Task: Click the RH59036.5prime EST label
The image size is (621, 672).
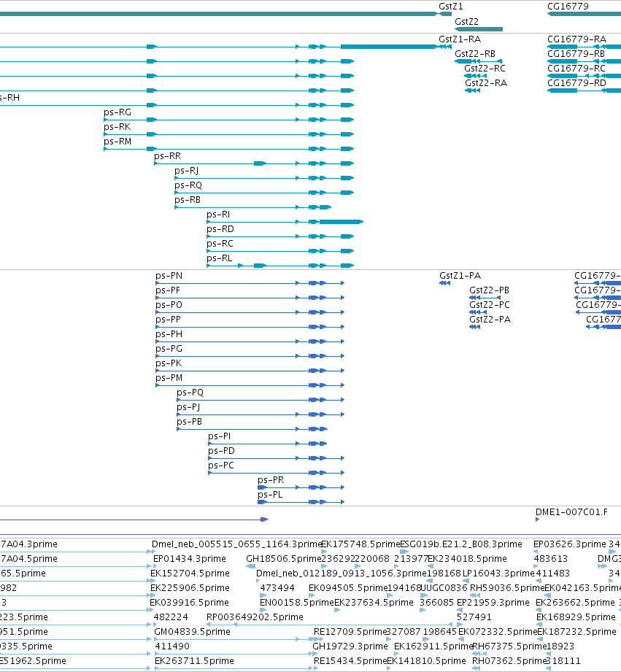Action: 507,588
